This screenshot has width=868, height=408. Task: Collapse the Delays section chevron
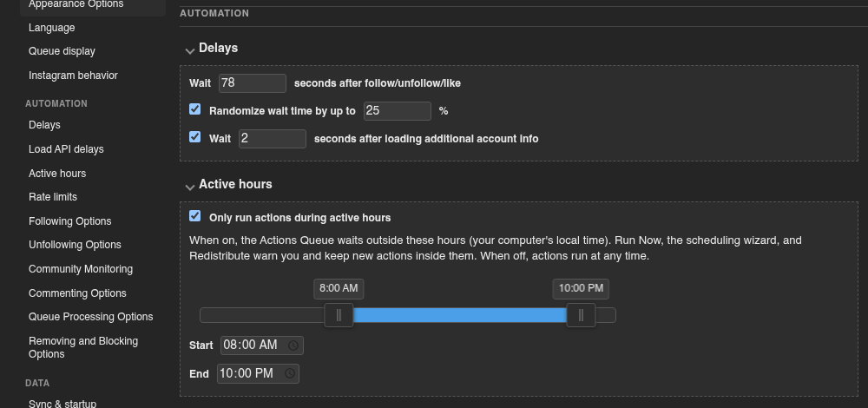[190, 50]
